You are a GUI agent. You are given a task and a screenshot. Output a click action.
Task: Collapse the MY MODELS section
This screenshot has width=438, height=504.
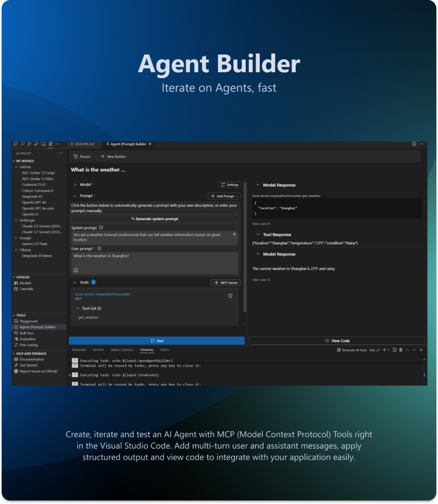[14, 161]
